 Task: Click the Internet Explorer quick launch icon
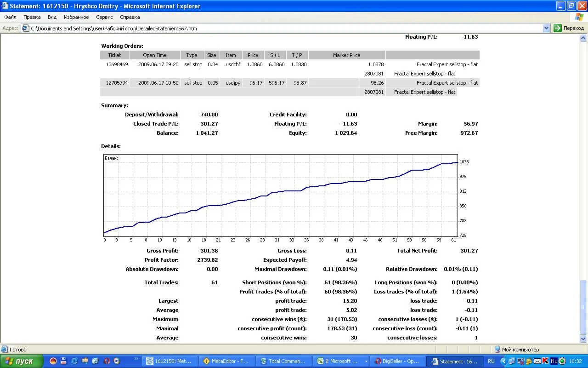click(x=74, y=361)
